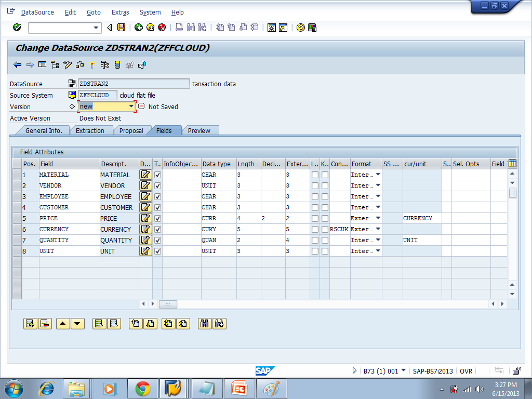The height and width of the screenshot is (399, 532).
Task: Click the Find Next binoculars button below table
Action: 219,324
